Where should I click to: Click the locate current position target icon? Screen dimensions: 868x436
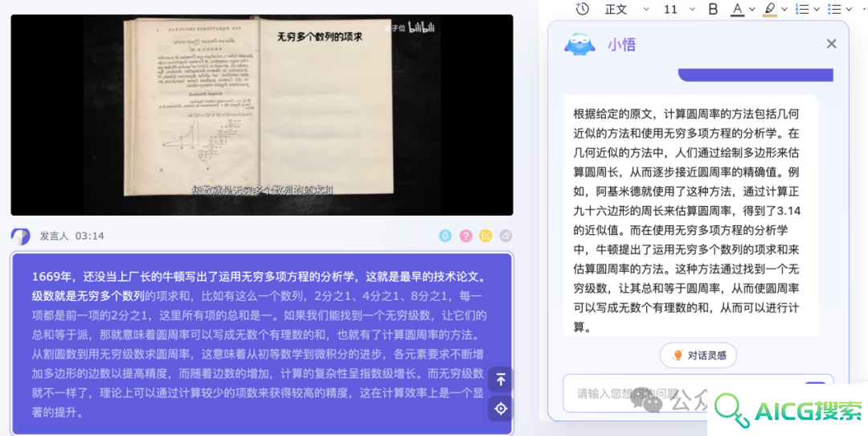(x=501, y=409)
